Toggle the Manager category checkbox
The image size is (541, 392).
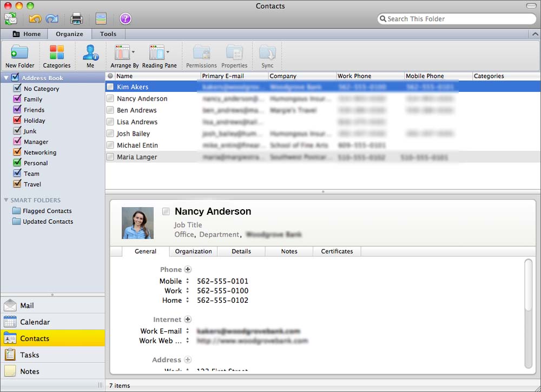[17, 141]
